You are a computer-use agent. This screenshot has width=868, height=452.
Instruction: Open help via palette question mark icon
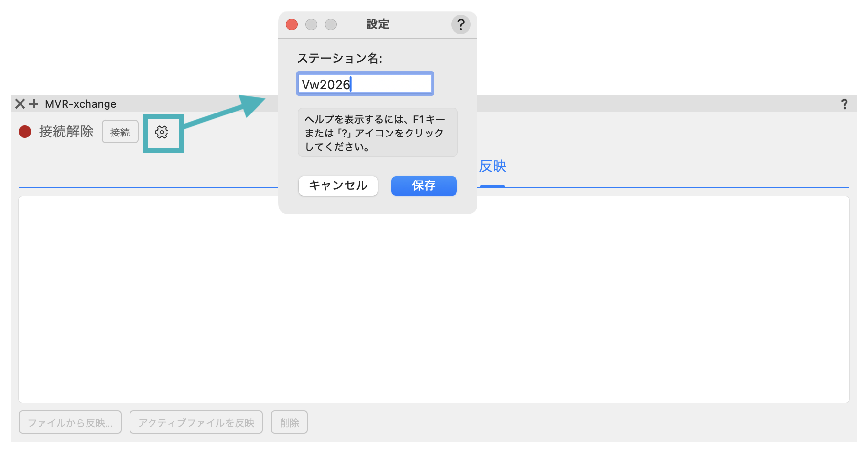(844, 104)
